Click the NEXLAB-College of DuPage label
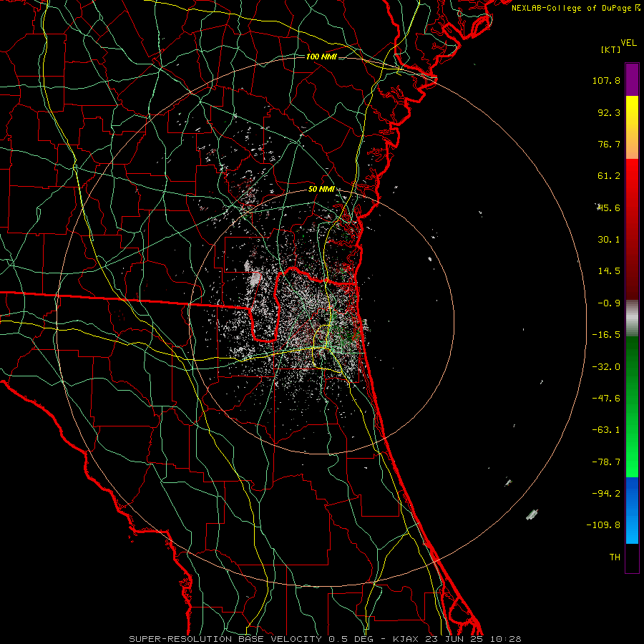Image resolution: width=644 pixels, height=644 pixels. 572,8
